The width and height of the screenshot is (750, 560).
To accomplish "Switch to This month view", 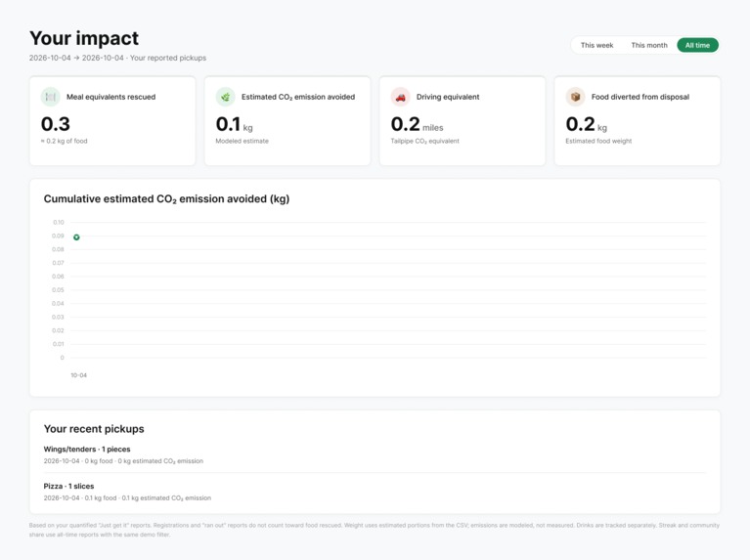I will pyautogui.click(x=649, y=45).
